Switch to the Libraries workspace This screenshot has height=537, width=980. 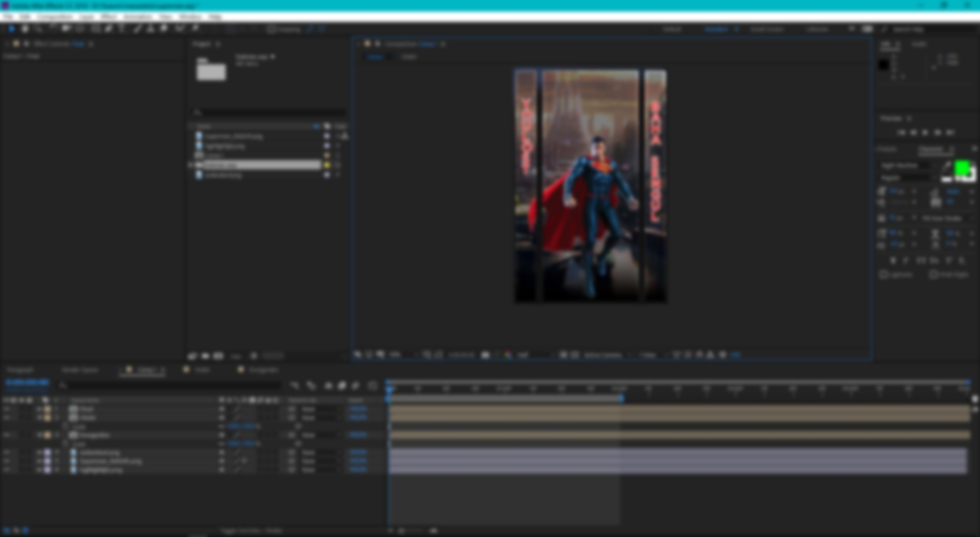[x=817, y=30]
